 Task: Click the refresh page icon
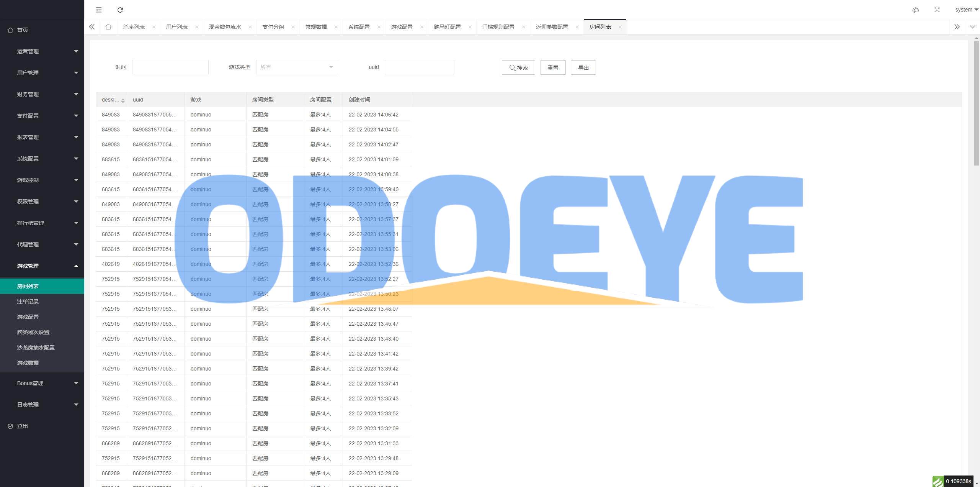pyautogui.click(x=120, y=10)
